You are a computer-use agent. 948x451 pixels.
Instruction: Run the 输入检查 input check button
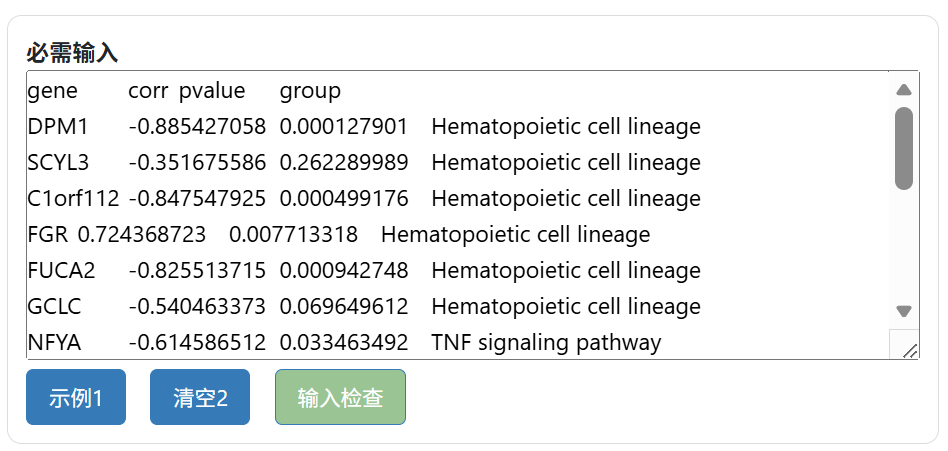(x=340, y=397)
